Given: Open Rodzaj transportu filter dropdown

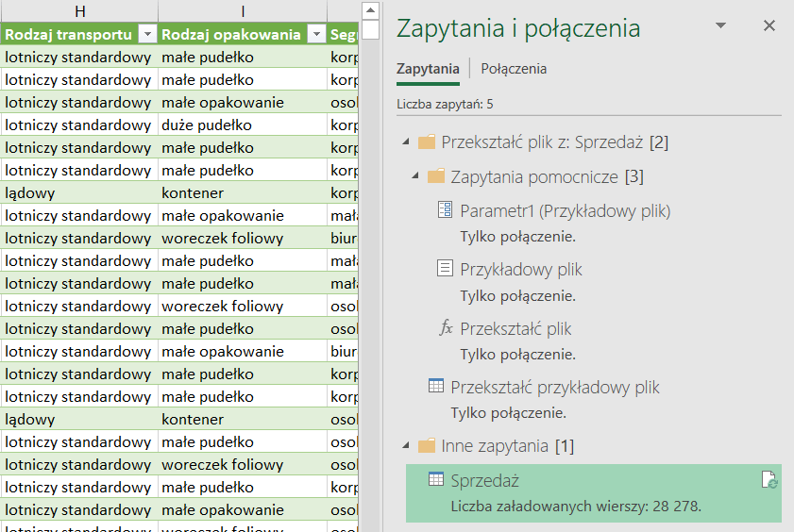Looking at the screenshot, I should (x=146, y=35).
